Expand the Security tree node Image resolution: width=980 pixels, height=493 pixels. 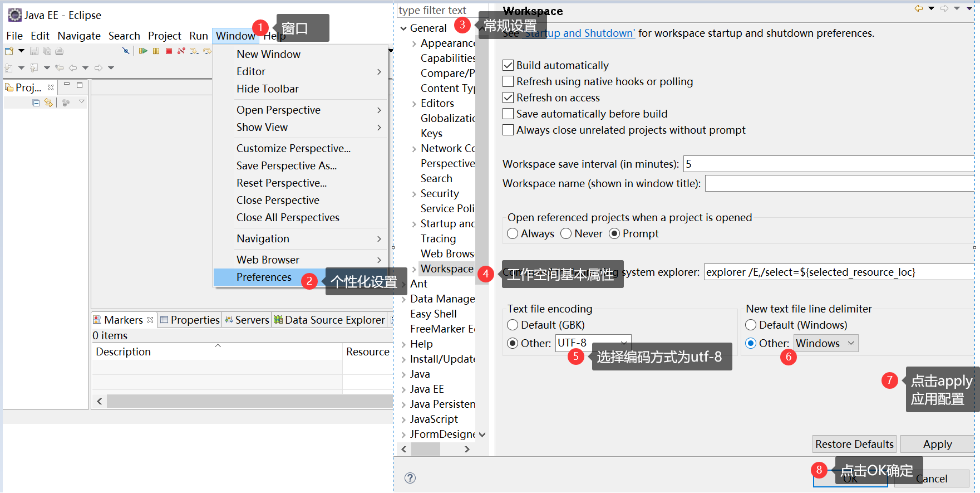click(414, 194)
